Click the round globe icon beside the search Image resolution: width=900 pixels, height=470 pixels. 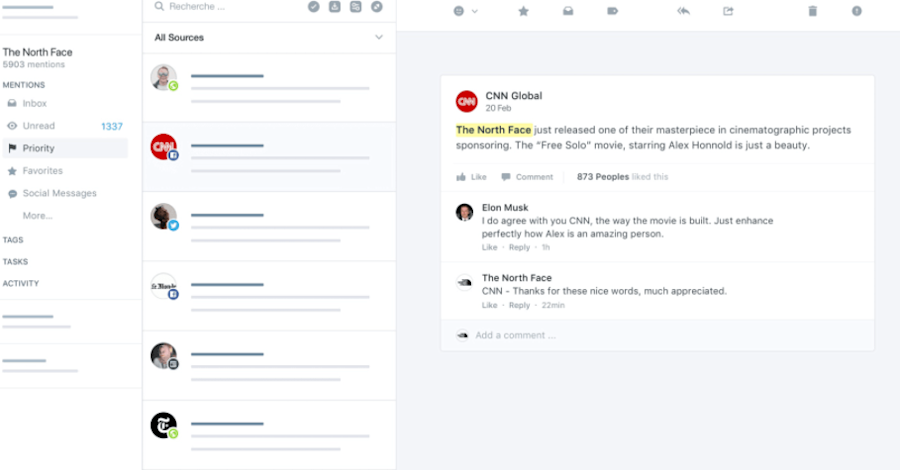(377, 6)
